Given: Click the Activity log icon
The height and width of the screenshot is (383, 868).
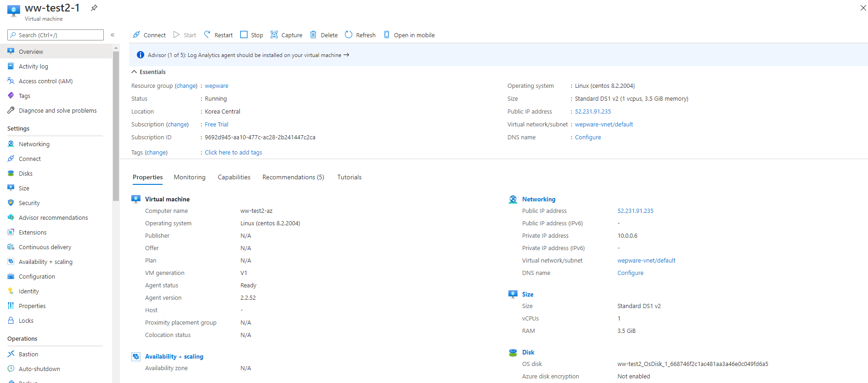Looking at the screenshot, I should click(11, 66).
